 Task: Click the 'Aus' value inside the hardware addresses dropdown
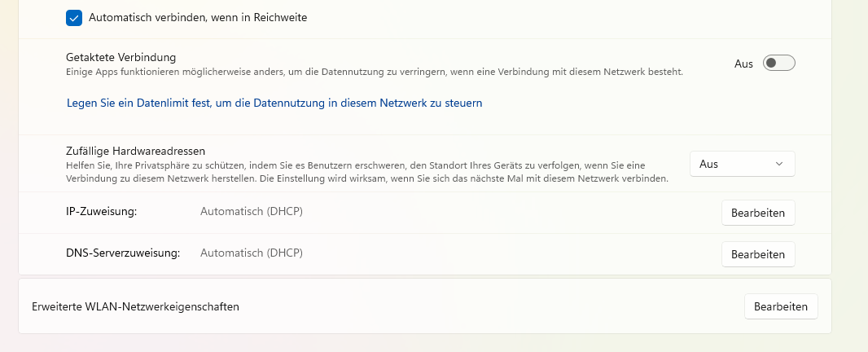point(709,164)
